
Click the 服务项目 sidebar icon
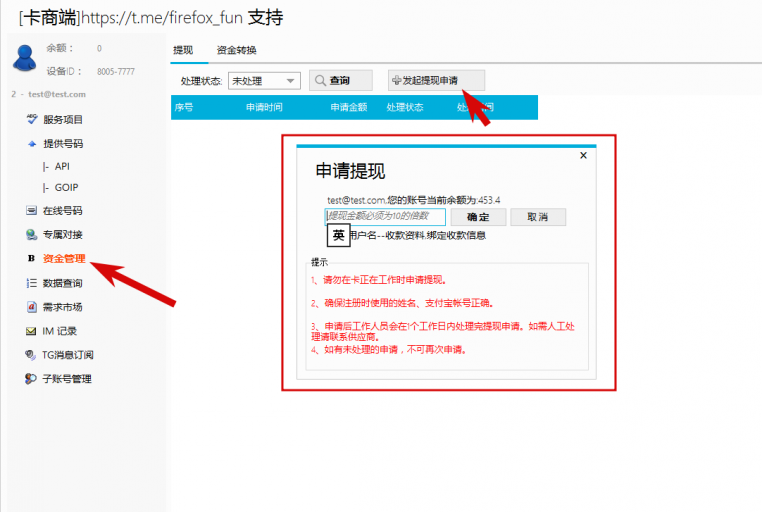click(x=32, y=119)
